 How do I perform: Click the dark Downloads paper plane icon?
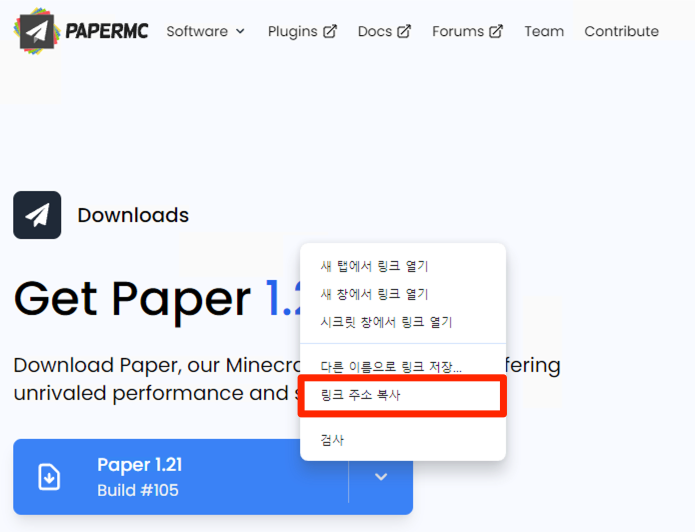(37, 215)
